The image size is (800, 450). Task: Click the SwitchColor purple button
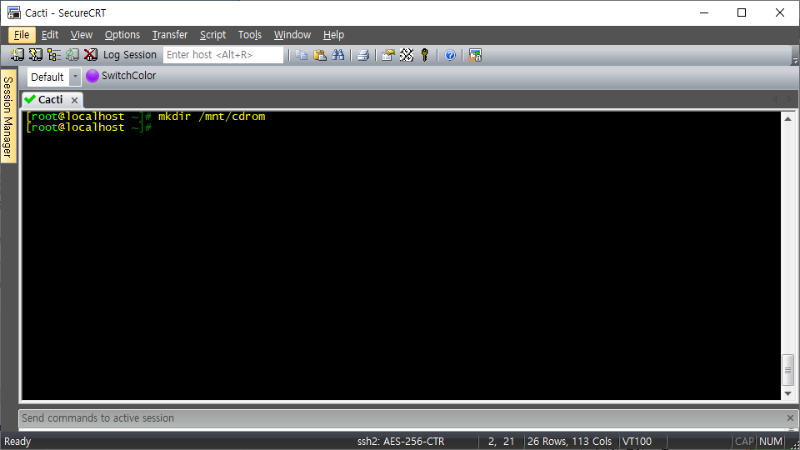click(121, 76)
